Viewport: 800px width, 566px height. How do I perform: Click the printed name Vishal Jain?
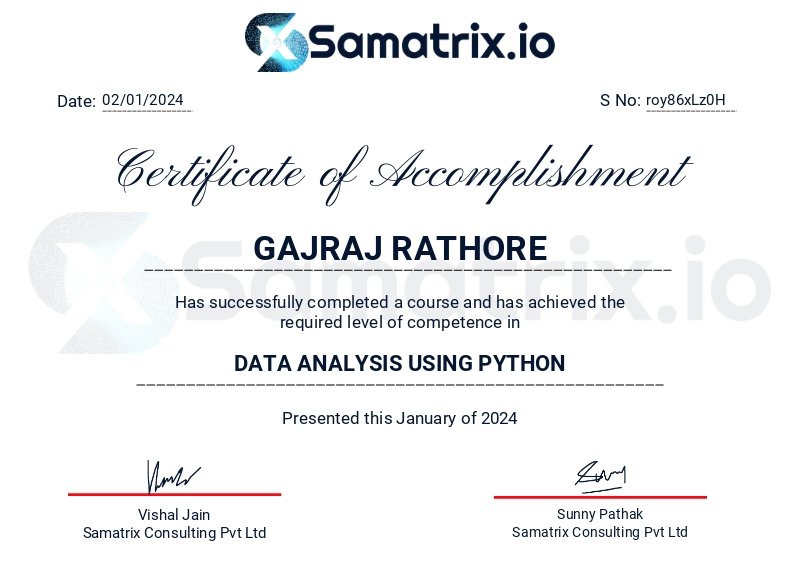pyautogui.click(x=174, y=515)
